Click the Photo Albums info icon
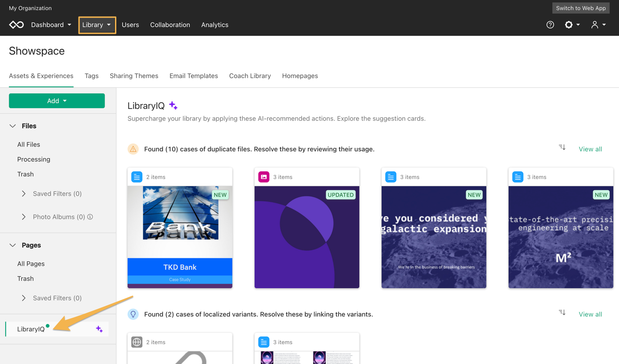 (x=90, y=217)
